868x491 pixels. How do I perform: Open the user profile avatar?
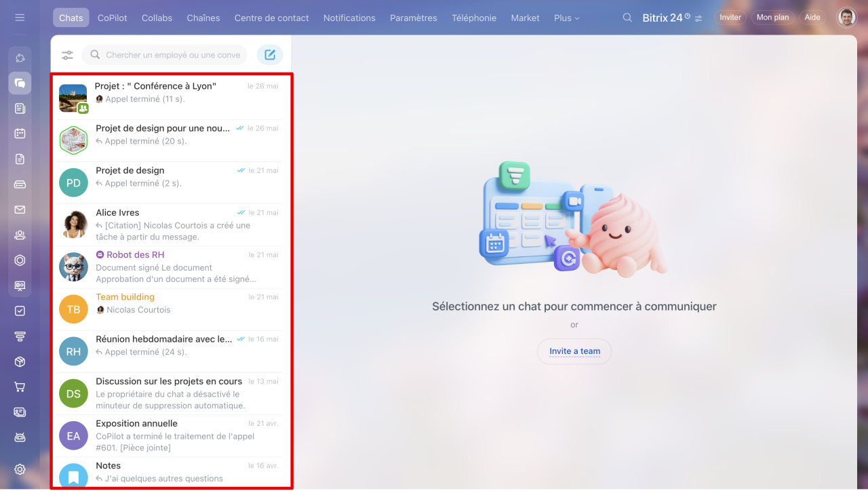point(846,18)
